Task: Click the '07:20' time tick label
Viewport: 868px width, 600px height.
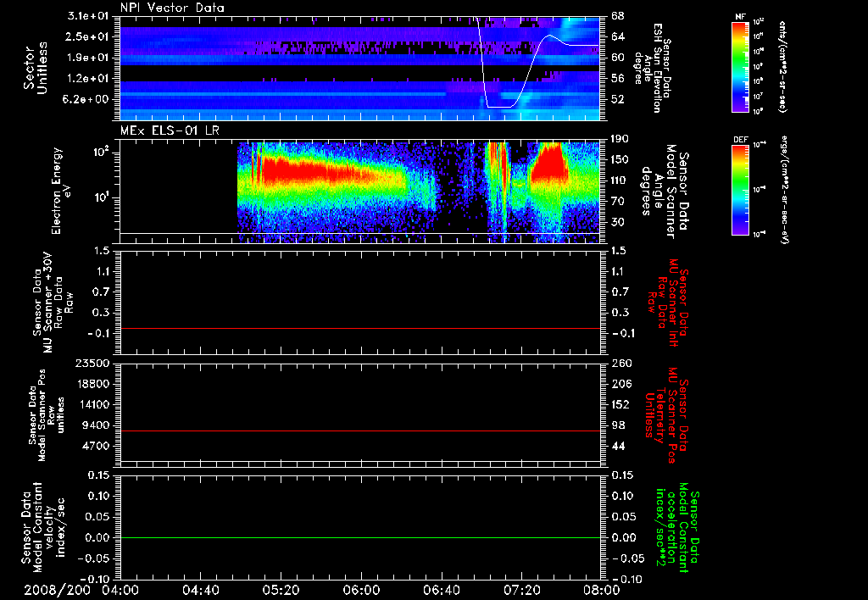Action: (x=521, y=590)
